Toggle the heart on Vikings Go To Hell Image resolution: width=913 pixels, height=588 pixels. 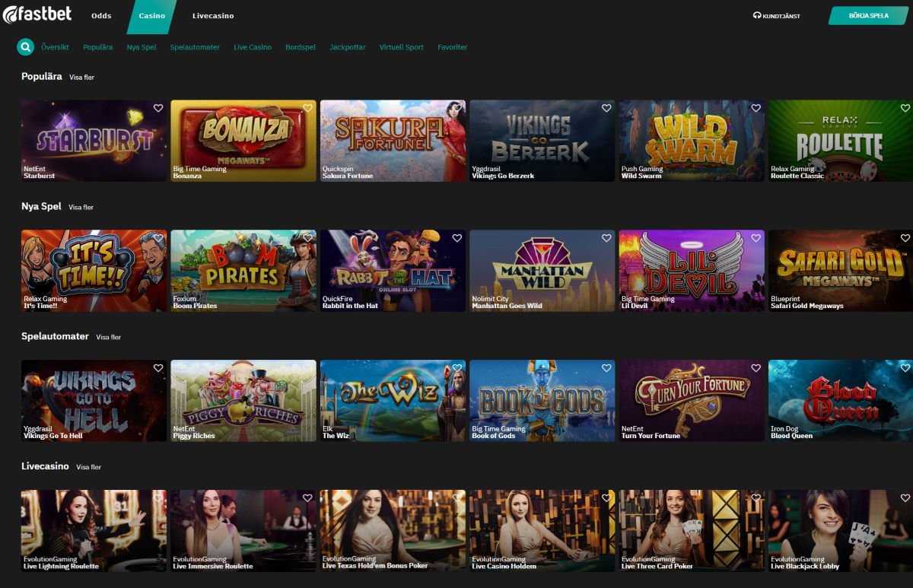[158, 368]
